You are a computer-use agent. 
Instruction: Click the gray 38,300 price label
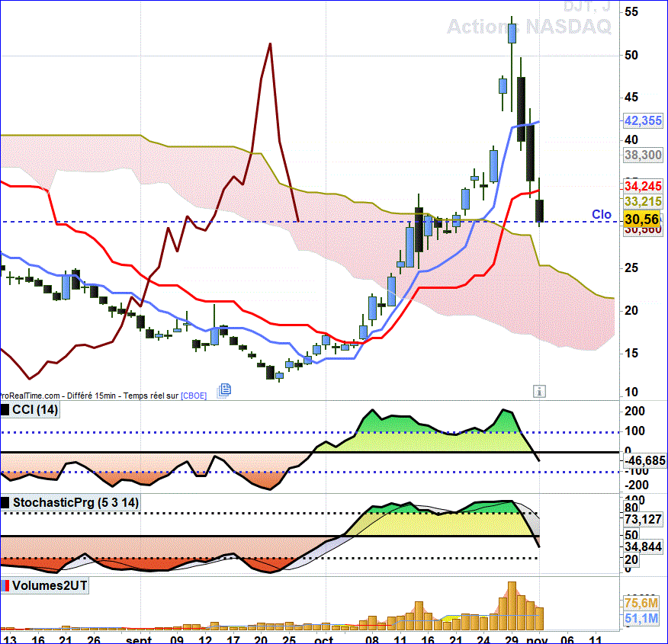tap(643, 155)
